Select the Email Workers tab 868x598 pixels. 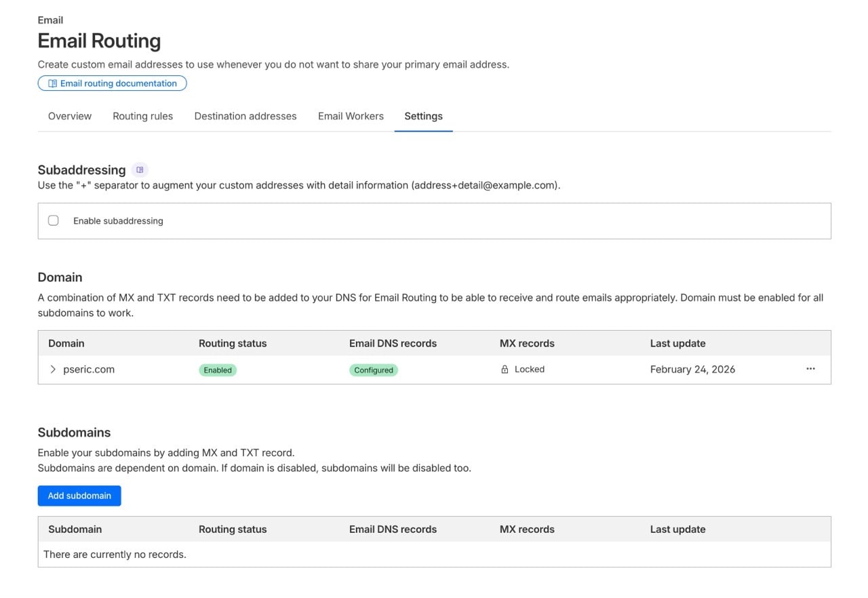(x=350, y=116)
